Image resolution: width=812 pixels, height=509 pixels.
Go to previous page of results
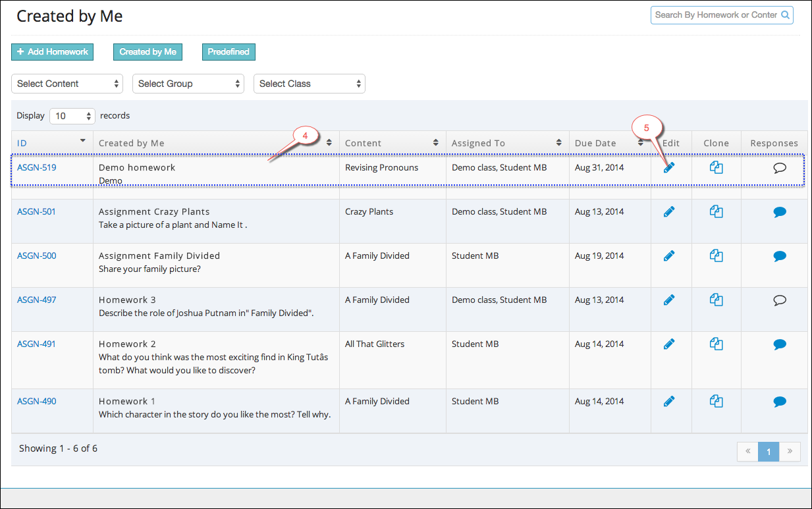pyautogui.click(x=748, y=451)
